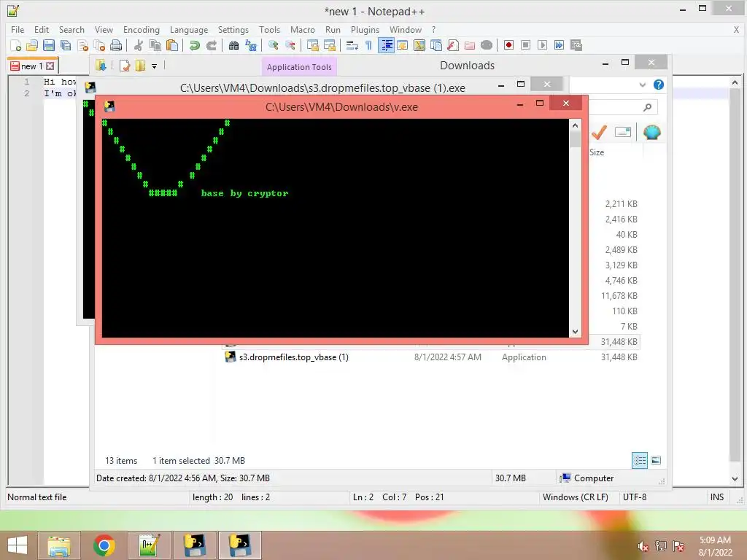Open the Windows Start button
The height and width of the screenshot is (560, 747).
[x=18, y=545]
